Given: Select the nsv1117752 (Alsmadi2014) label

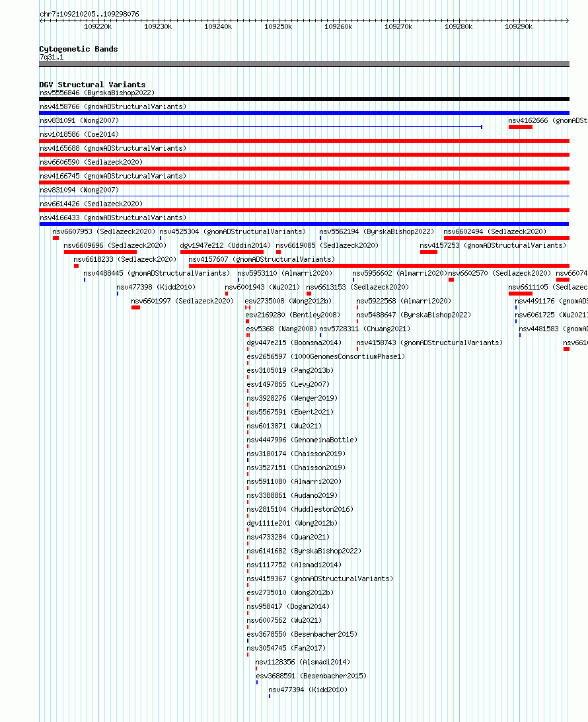Looking at the screenshot, I should point(295,565).
